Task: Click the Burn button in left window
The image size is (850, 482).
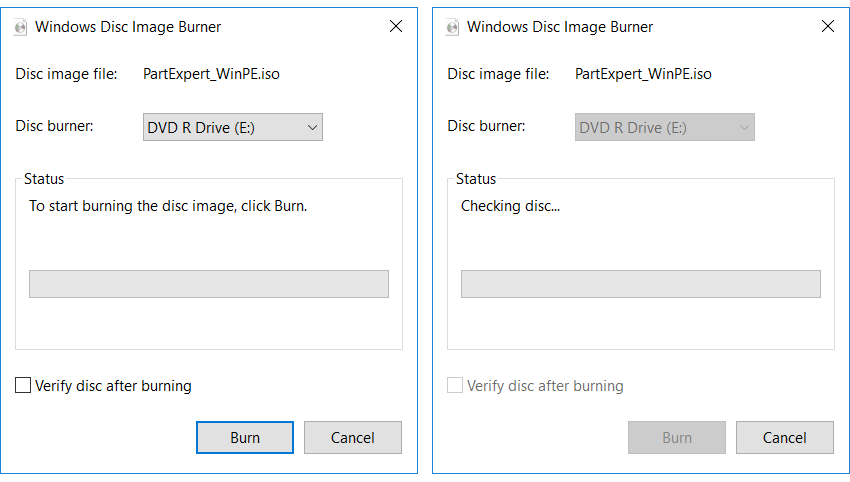Action: pyautogui.click(x=245, y=438)
